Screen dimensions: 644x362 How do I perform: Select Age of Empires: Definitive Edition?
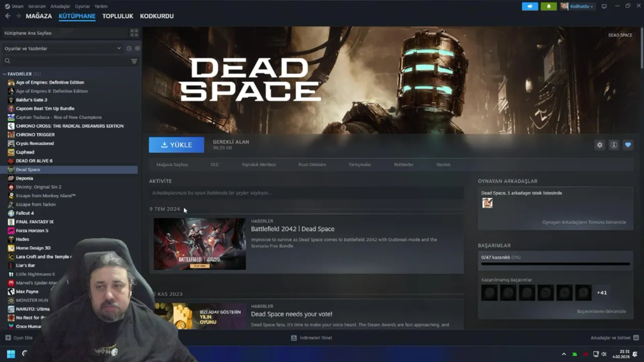(50, 82)
